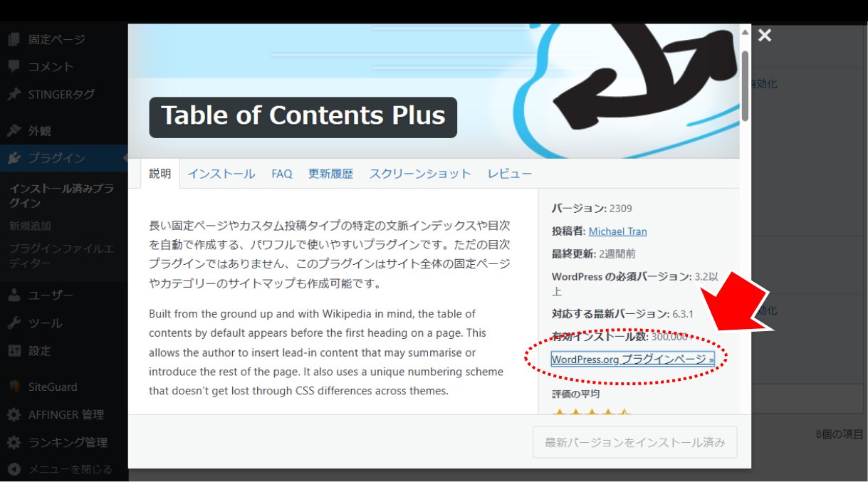Open SiteGuard menu item
868x482 pixels.
click(x=53, y=387)
